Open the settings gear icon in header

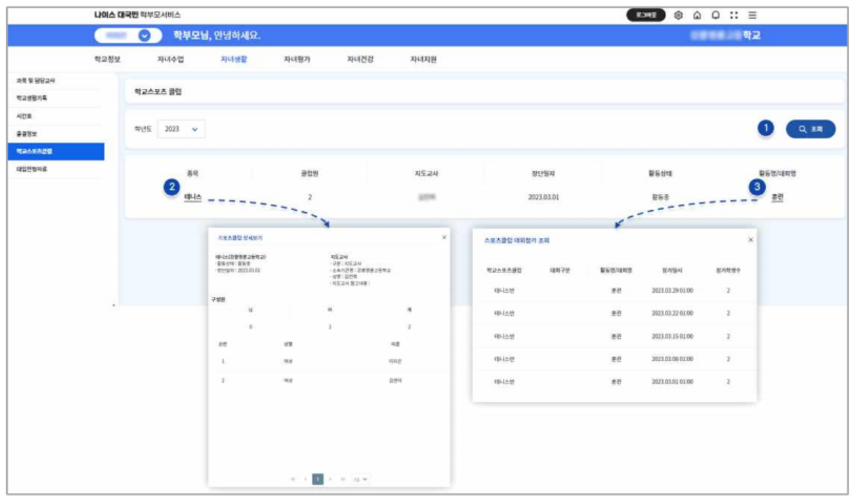click(x=678, y=15)
